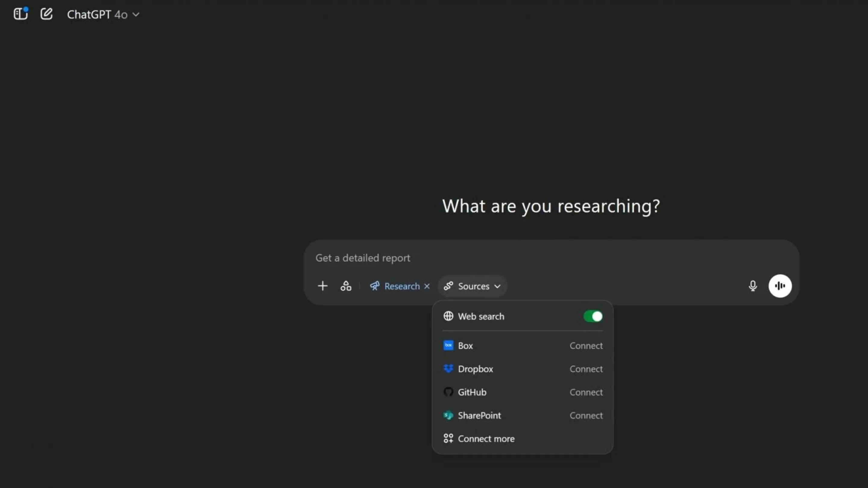868x488 pixels.
Task: Click the 'What are you researching?' heading
Action: point(551,206)
